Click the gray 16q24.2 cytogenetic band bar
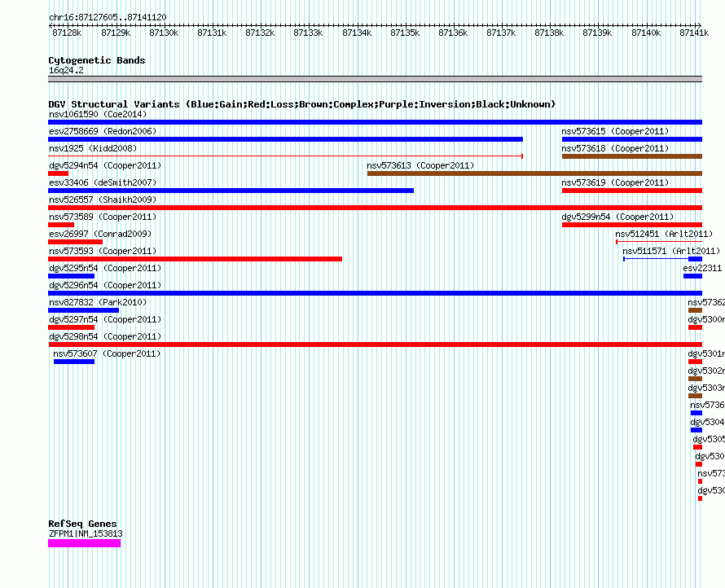This screenshot has width=725, height=588. [x=375, y=79]
